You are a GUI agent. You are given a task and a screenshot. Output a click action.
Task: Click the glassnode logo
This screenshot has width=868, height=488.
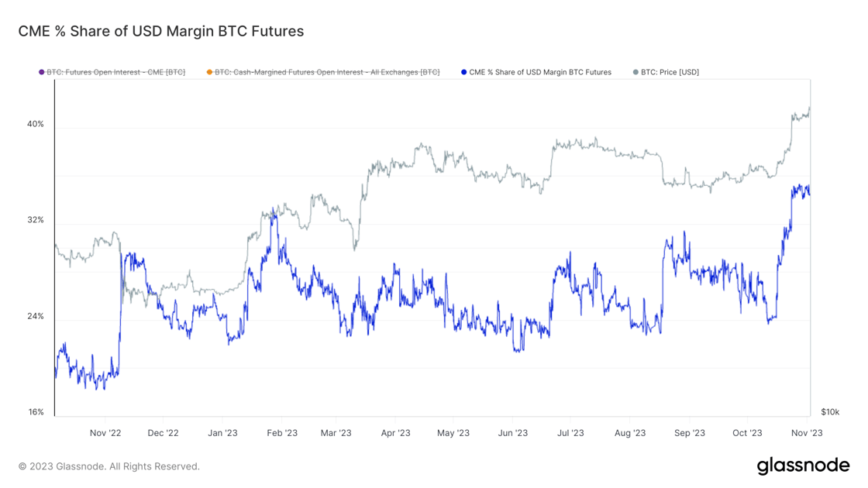tap(803, 466)
